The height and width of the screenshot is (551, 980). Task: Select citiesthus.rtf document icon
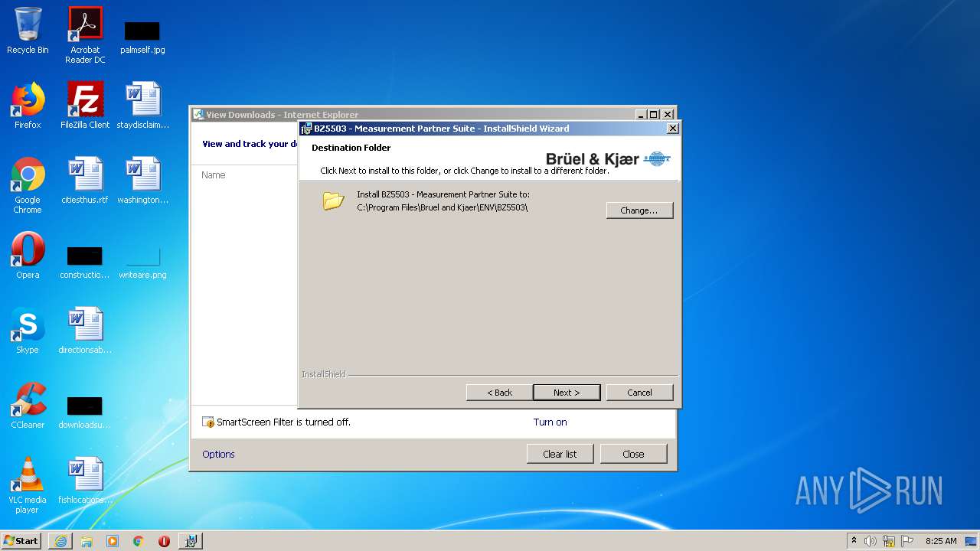[x=85, y=181]
